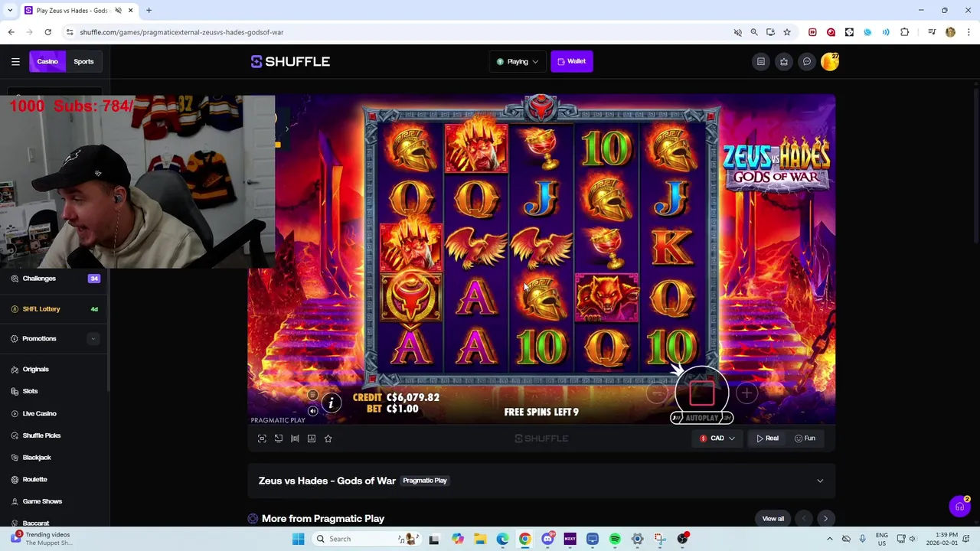Viewport: 980px width, 551px height.
Task: Open the browser zoom icon
Action: (754, 32)
